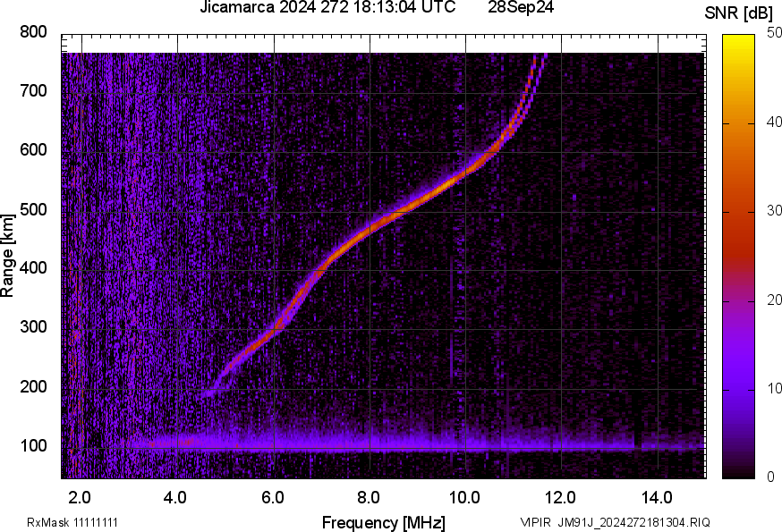The image size is (782, 532).
Task: Click range tick label "700"
Action: [x=33, y=90]
